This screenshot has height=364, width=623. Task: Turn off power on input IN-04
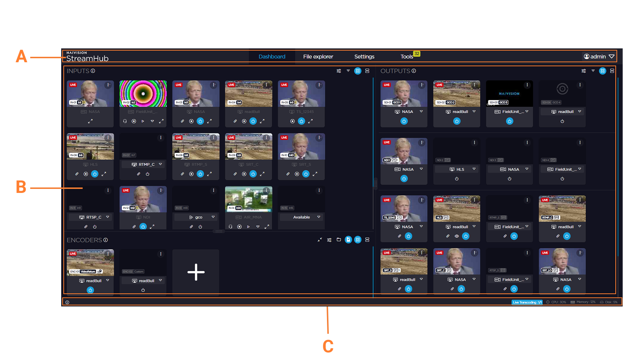[x=253, y=121]
